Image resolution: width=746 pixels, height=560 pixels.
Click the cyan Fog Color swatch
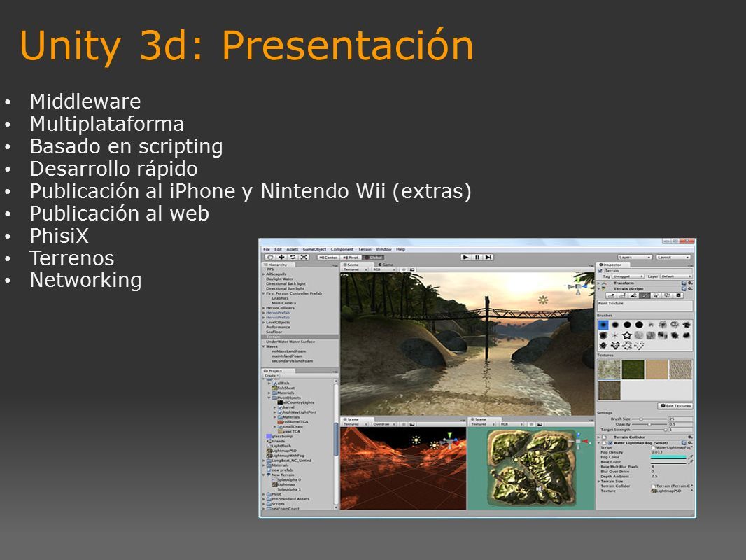[x=668, y=457]
